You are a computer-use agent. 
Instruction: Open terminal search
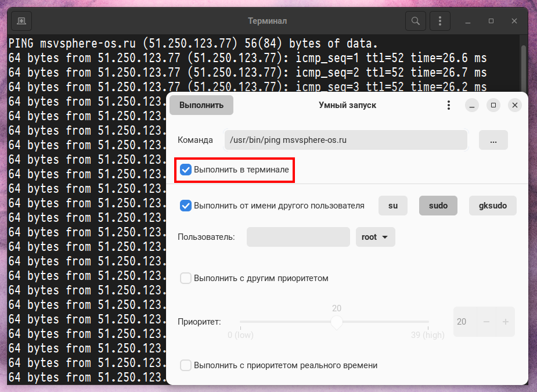pyautogui.click(x=415, y=21)
